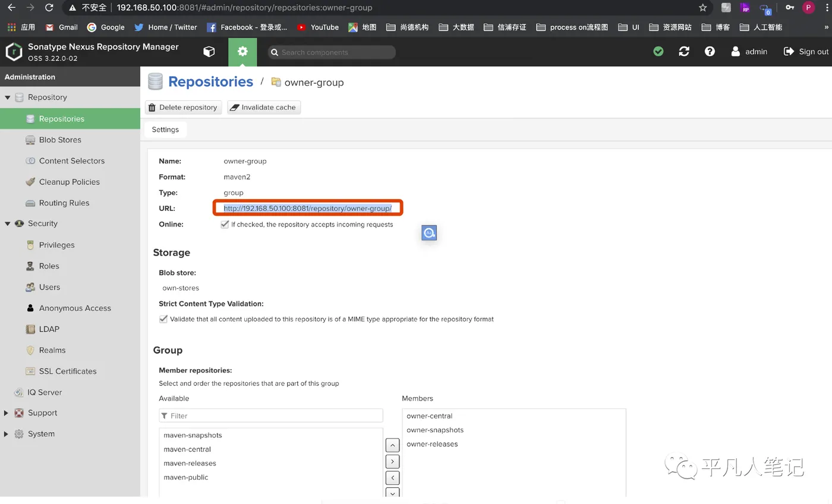Focus the Available repositories Filter field
The width and height of the screenshot is (832, 504).
271,416
